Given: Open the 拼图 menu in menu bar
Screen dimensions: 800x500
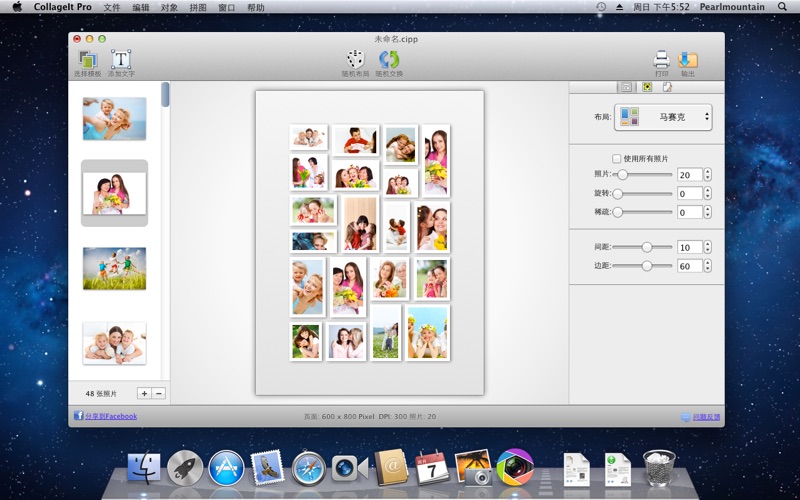Looking at the screenshot, I should click(x=198, y=7).
